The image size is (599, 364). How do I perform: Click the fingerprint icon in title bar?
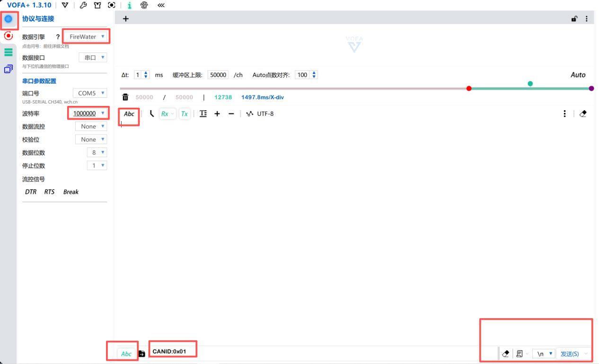point(144,5)
